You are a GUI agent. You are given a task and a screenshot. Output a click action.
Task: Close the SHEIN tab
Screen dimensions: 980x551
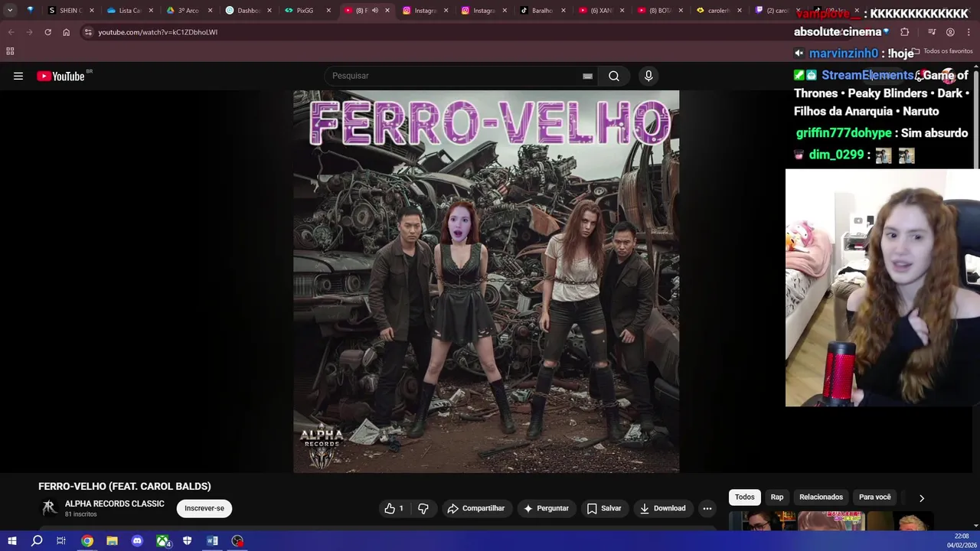pyautogui.click(x=92, y=11)
